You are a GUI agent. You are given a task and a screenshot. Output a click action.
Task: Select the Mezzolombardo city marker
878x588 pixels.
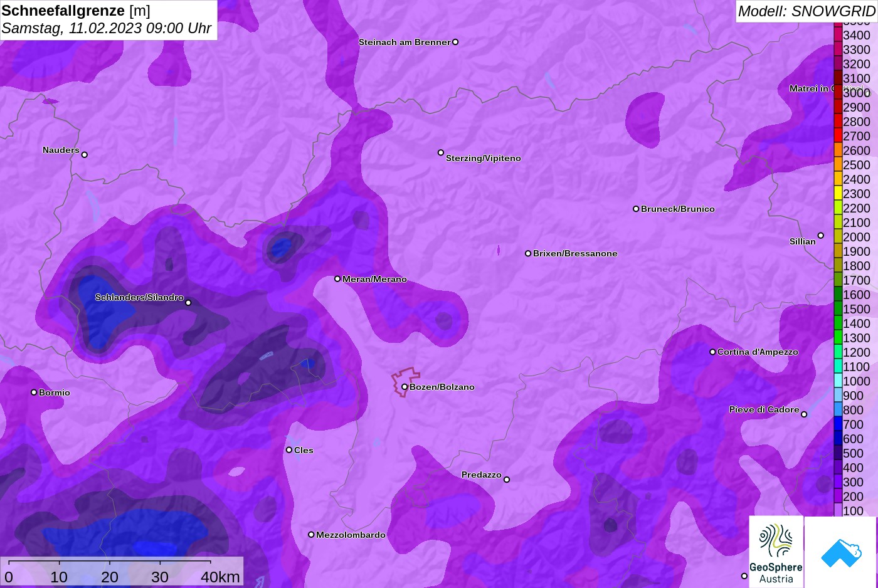click(311, 535)
